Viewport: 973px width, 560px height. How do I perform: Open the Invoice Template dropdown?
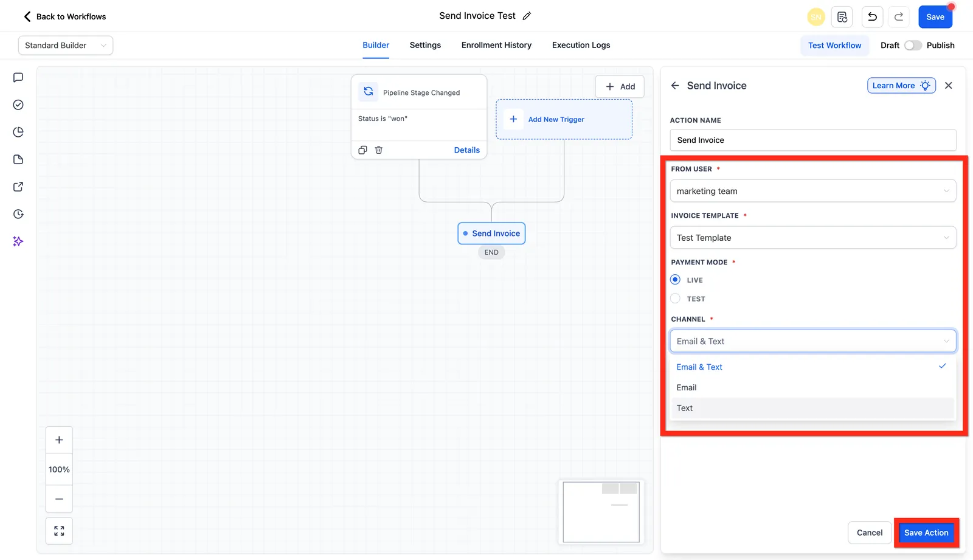(x=812, y=238)
